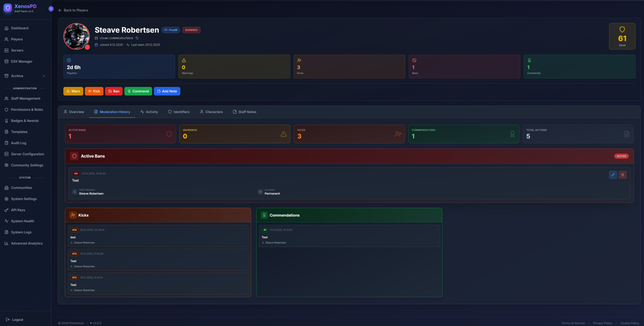
Task: Open Staff Management
Action: [x=25, y=99]
